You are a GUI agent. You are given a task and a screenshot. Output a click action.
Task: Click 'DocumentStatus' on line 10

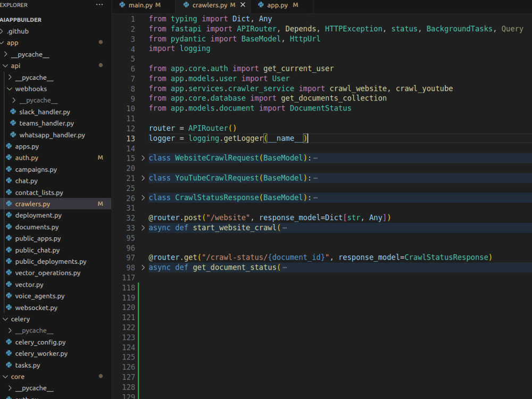320,108
